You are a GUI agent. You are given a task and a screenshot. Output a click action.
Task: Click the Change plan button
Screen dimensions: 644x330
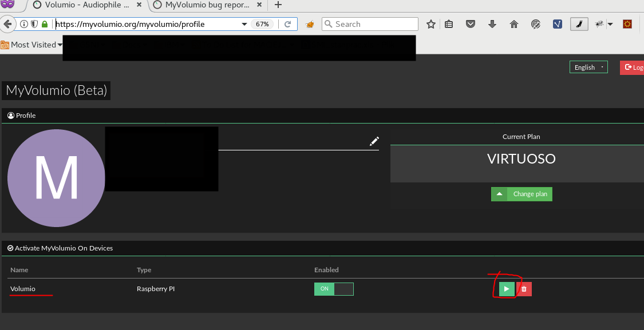(x=521, y=194)
